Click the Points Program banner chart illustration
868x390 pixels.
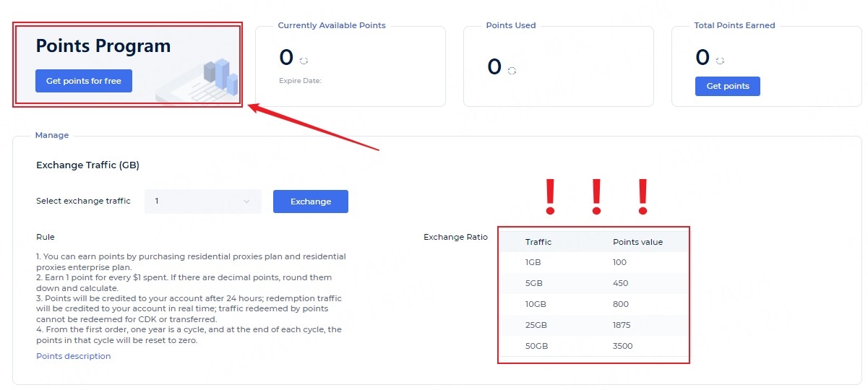tap(220, 77)
